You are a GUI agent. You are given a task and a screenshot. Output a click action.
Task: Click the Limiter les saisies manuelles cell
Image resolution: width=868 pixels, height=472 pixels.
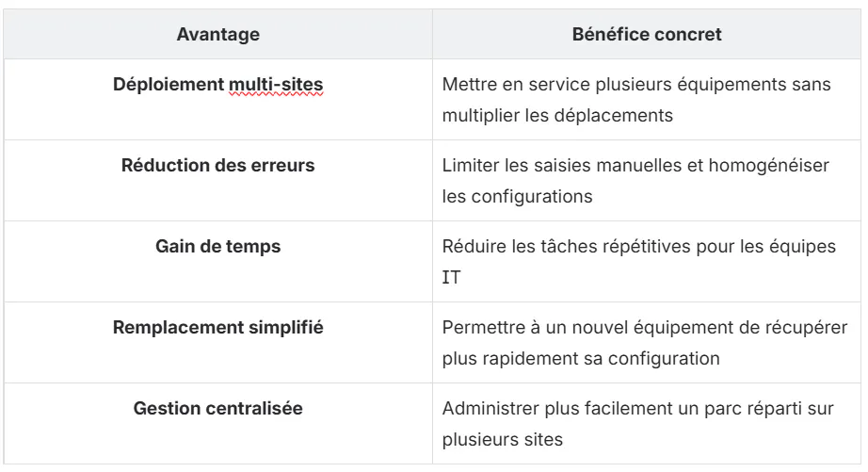[647, 181]
